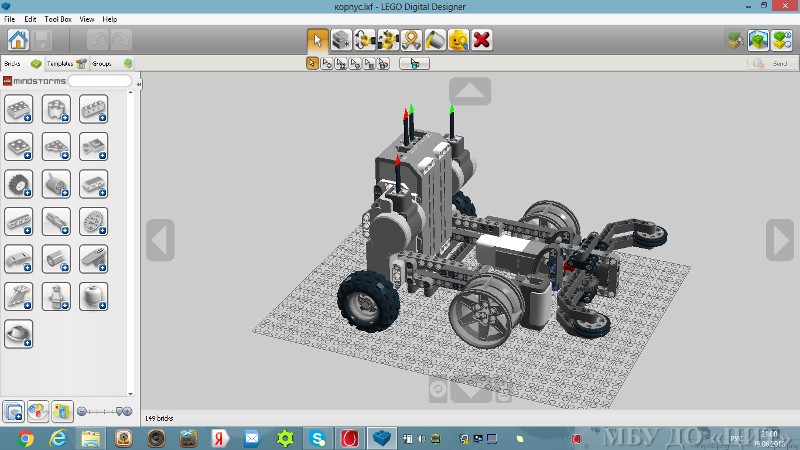800x450 pixels.
Task: Toggle filter bricks by color button
Action: point(38,411)
